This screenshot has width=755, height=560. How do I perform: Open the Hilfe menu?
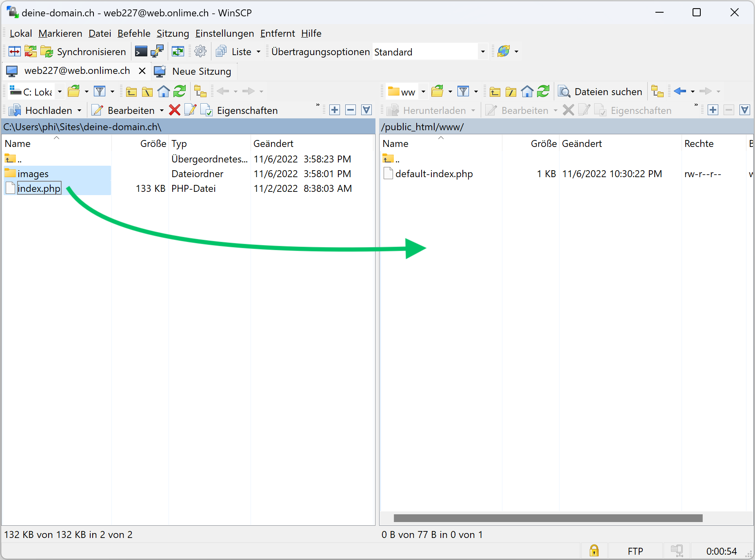pyautogui.click(x=311, y=33)
